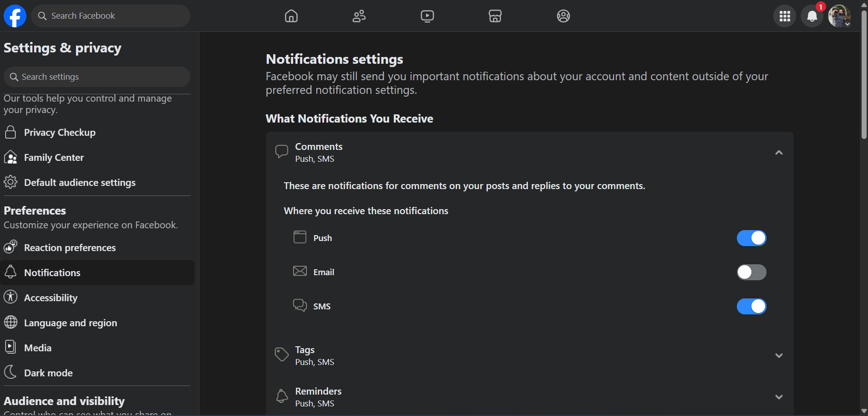Open Privacy Checkup settings

click(97, 133)
